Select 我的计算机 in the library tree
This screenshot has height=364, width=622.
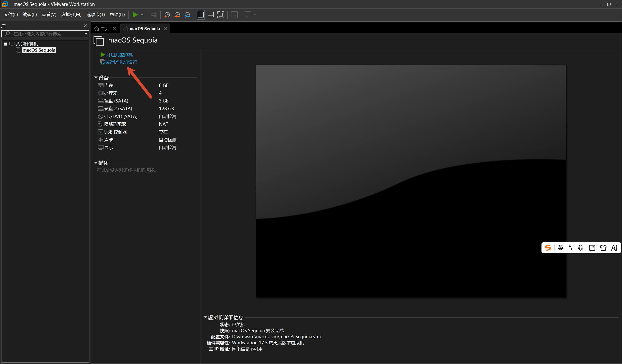(27, 44)
